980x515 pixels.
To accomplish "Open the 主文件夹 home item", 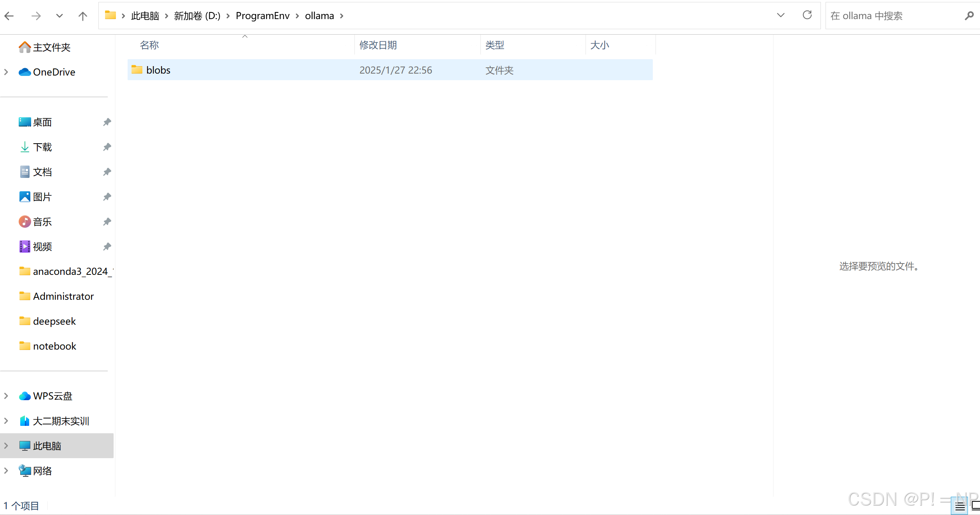I will 51,47.
